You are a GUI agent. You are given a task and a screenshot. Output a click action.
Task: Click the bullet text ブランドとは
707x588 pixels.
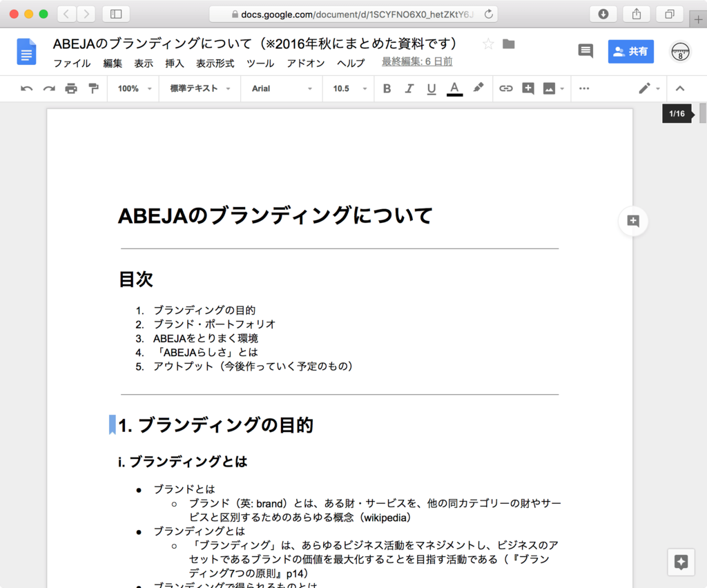(x=184, y=489)
